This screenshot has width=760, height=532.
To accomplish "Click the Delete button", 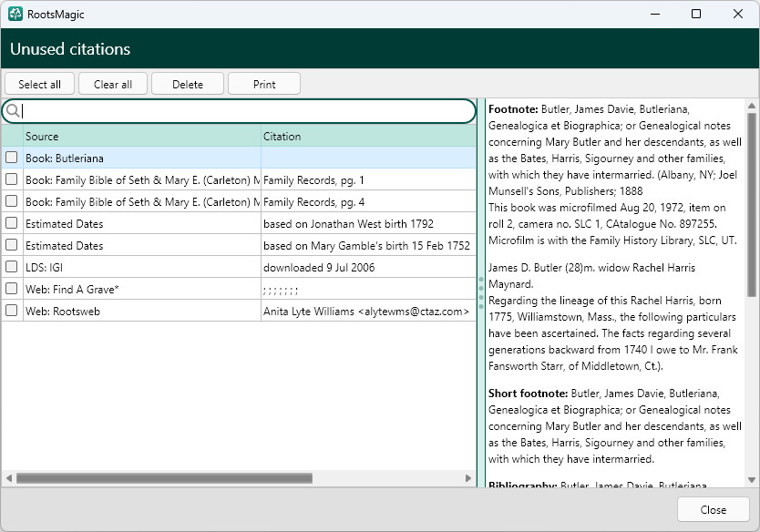I will point(188,84).
